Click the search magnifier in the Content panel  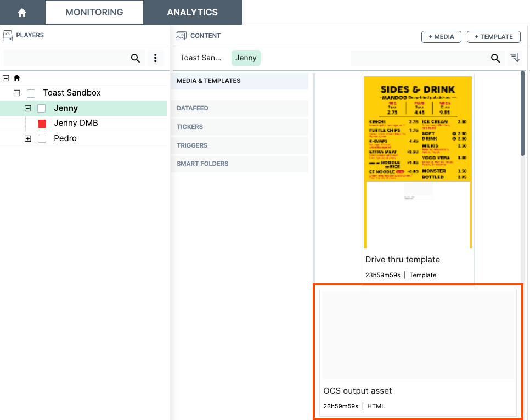click(495, 58)
